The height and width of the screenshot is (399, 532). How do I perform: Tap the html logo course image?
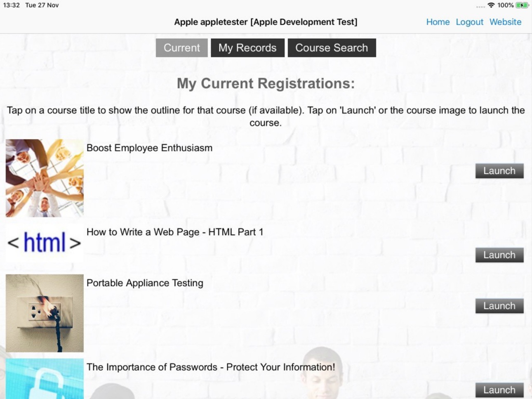[x=45, y=242]
